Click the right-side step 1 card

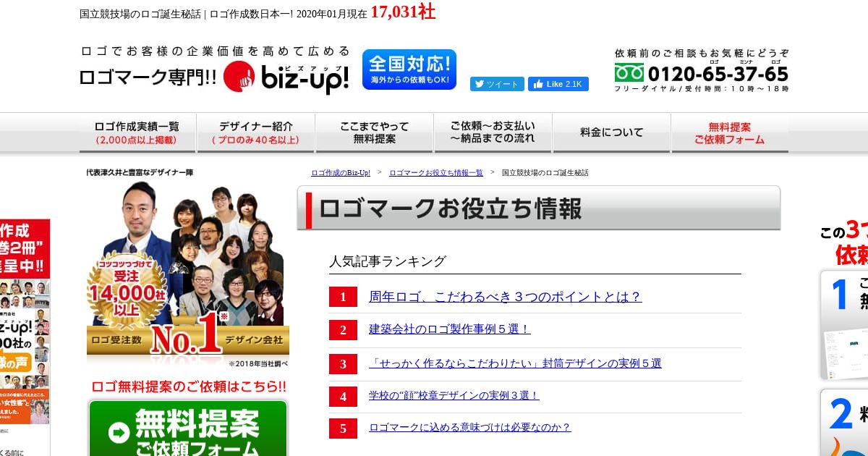(843, 326)
